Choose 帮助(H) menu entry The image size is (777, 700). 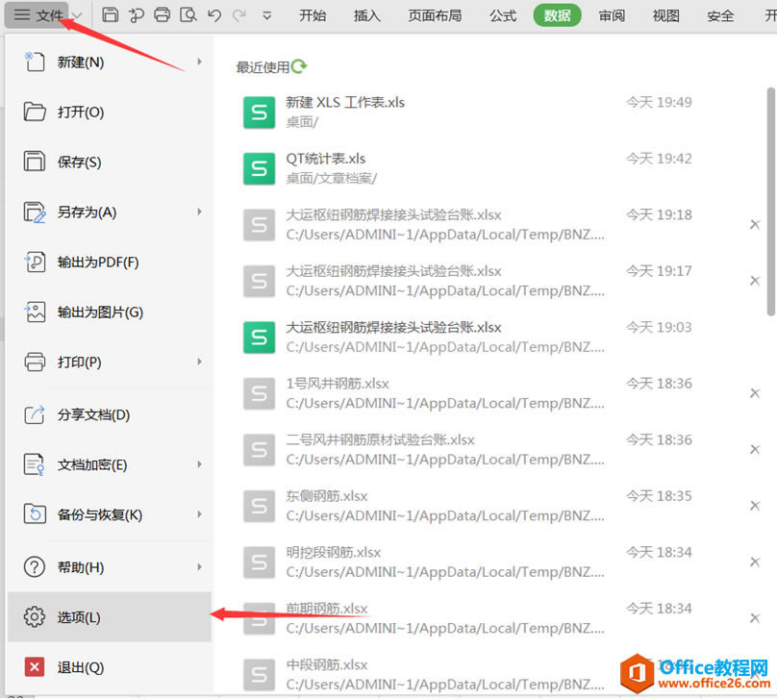(x=109, y=567)
